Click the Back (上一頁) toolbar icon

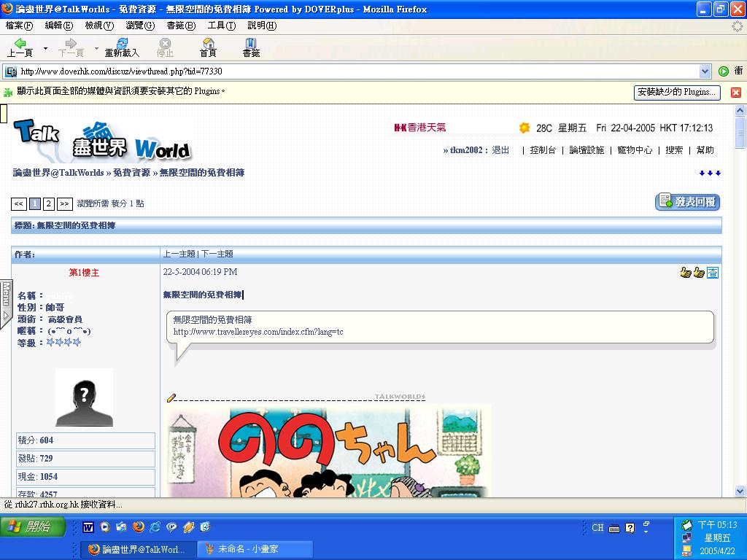pyautogui.click(x=20, y=45)
